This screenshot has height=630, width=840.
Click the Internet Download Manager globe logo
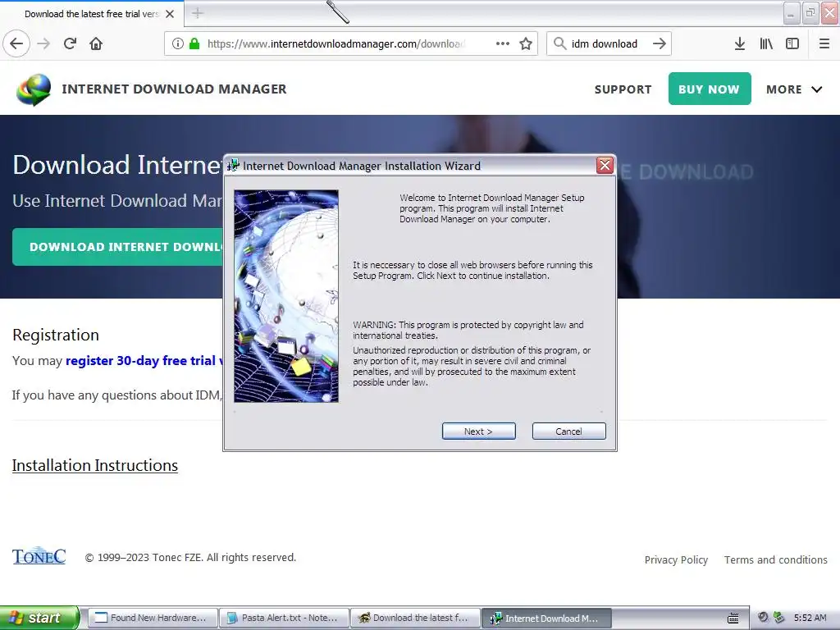[x=34, y=89]
